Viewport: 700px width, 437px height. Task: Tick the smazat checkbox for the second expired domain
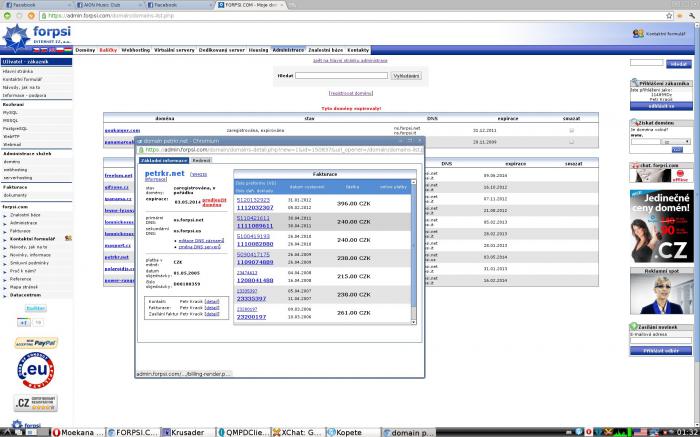[571, 142]
